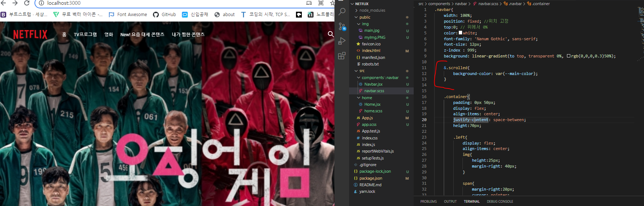The width and height of the screenshot is (644, 206).
Task: Open the GitHub bookmark
Action: coord(164,15)
